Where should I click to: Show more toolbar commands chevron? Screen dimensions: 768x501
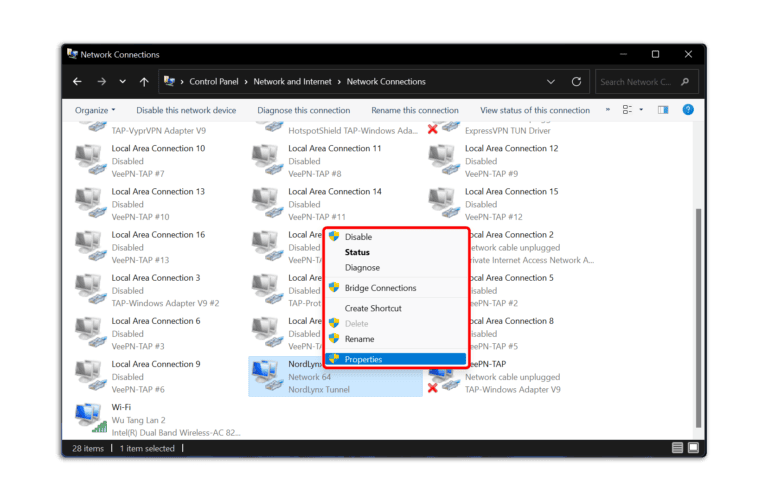pyautogui.click(x=608, y=110)
